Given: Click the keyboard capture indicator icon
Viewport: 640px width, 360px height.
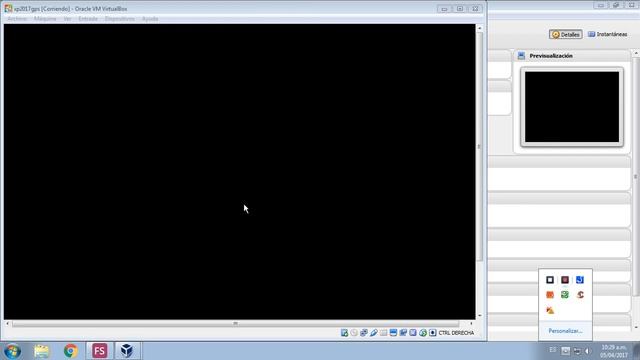Looking at the screenshot, I should 433,333.
